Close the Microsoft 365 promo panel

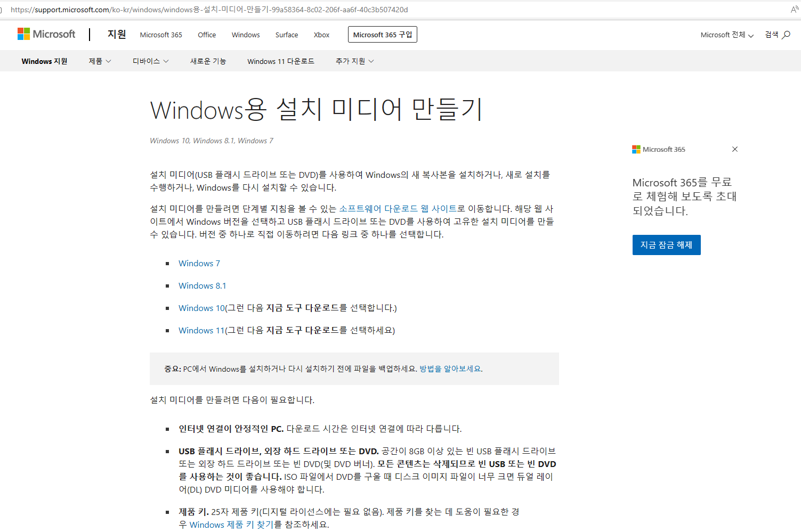[x=735, y=149]
